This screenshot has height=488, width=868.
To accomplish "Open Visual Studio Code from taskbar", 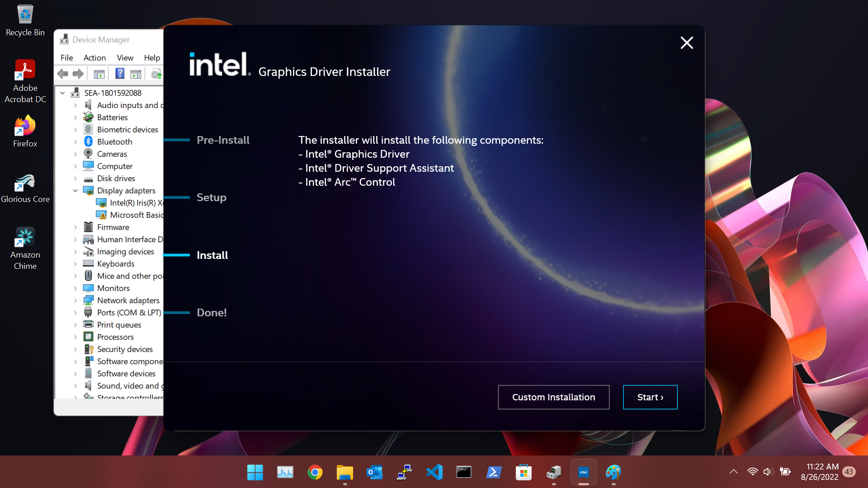I will pyautogui.click(x=434, y=472).
